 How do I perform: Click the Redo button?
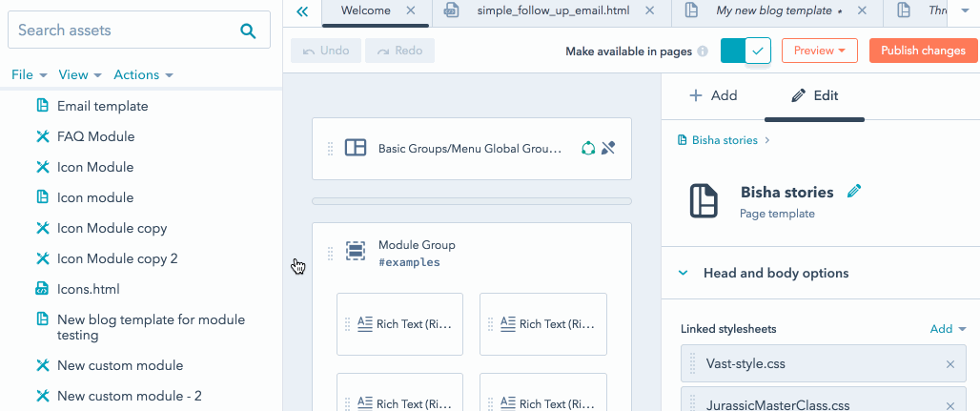[400, 51]
